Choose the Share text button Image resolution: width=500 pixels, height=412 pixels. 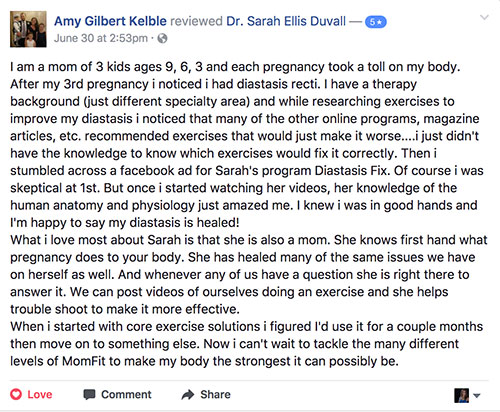215,395
